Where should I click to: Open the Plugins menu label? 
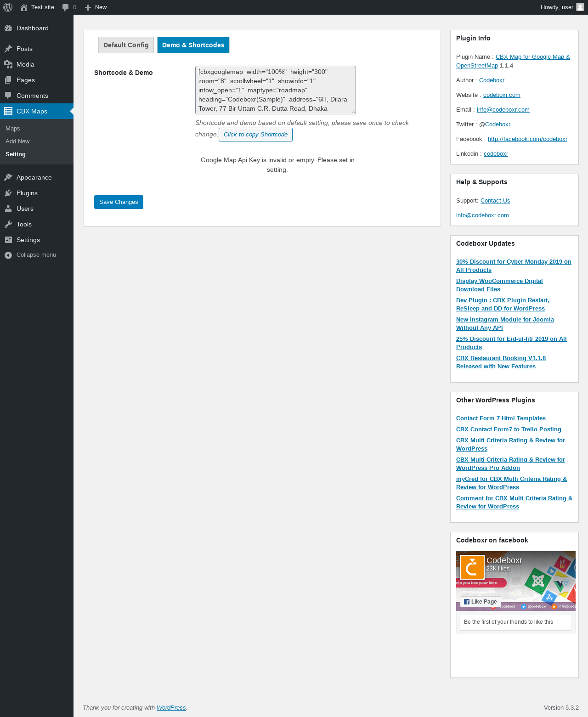27,193
